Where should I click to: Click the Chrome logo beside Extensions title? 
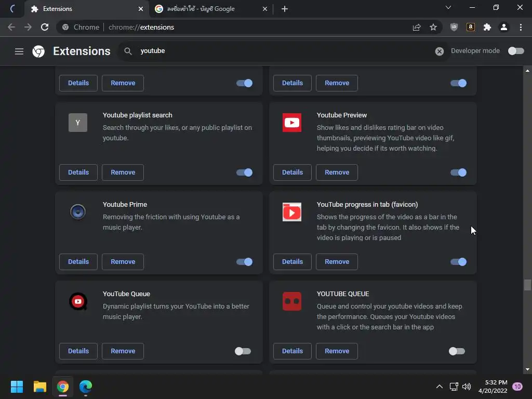[x=38, y=51]
